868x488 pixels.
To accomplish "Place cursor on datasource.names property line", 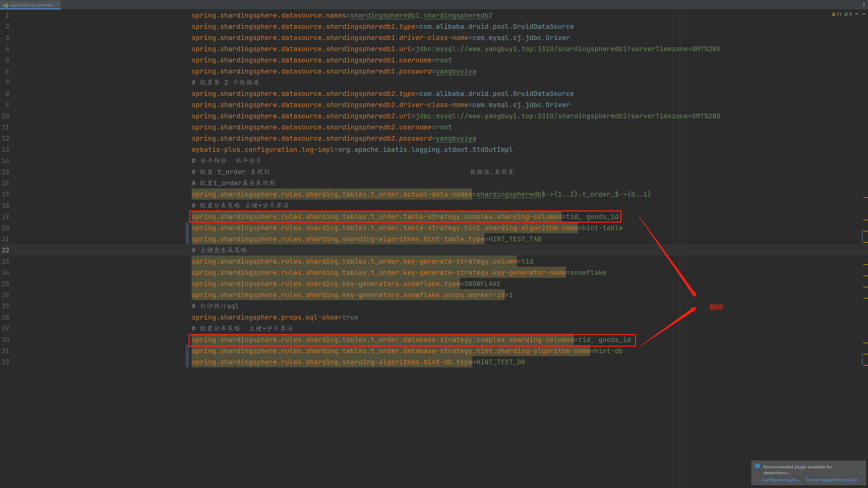I will 342,15.
